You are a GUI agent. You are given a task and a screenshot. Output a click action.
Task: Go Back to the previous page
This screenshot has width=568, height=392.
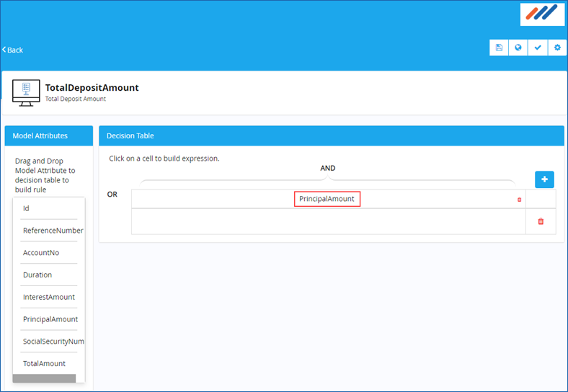pos(13,50)
